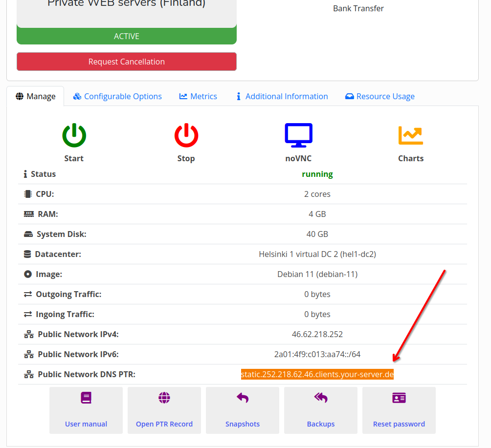The image size is (491, 448).
Task: Click the Reset password card icon
Action: [399, 398]
